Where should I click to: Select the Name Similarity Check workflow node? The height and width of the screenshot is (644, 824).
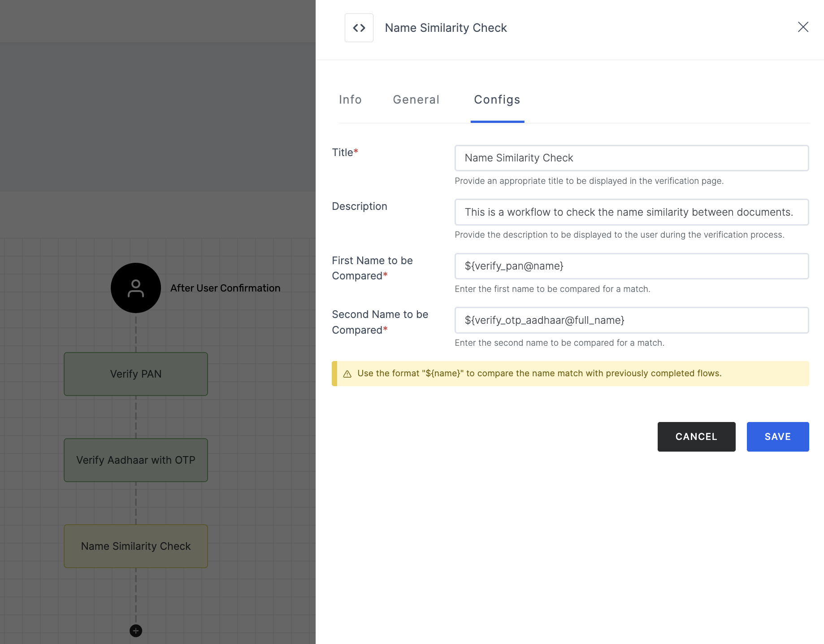[x=136, y=546]
